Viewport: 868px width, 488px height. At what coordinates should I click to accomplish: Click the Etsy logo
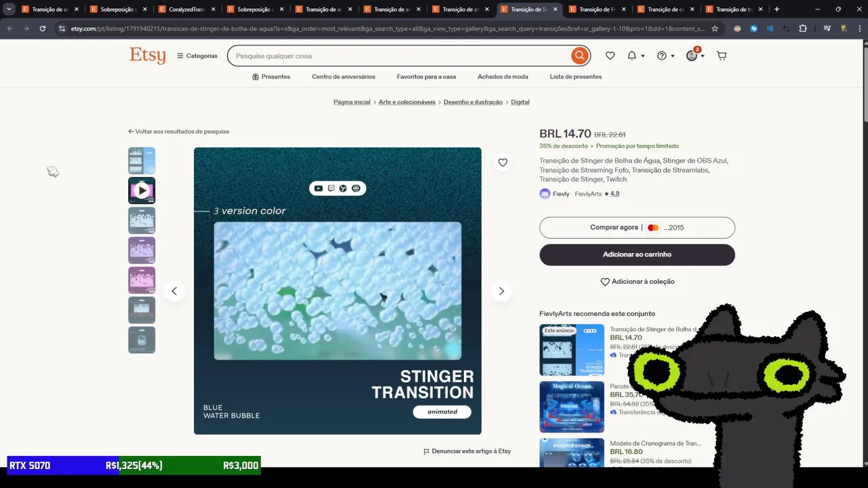click(x=148, y=56)
